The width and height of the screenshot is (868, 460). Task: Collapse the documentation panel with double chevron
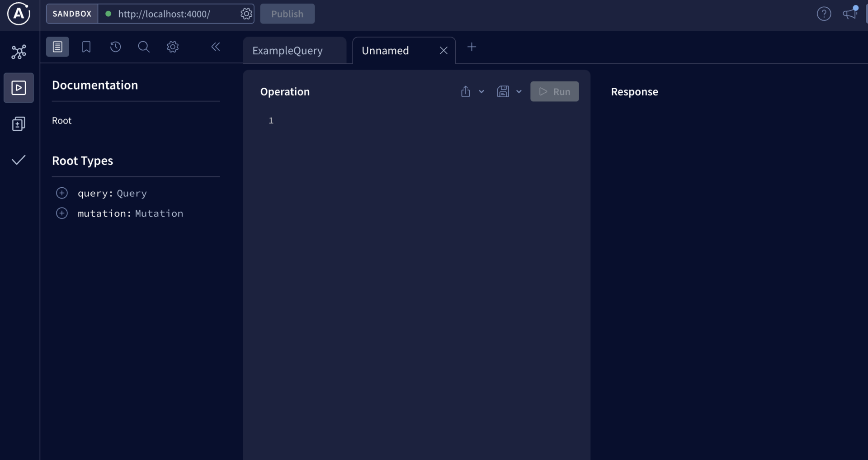(216, 47)
